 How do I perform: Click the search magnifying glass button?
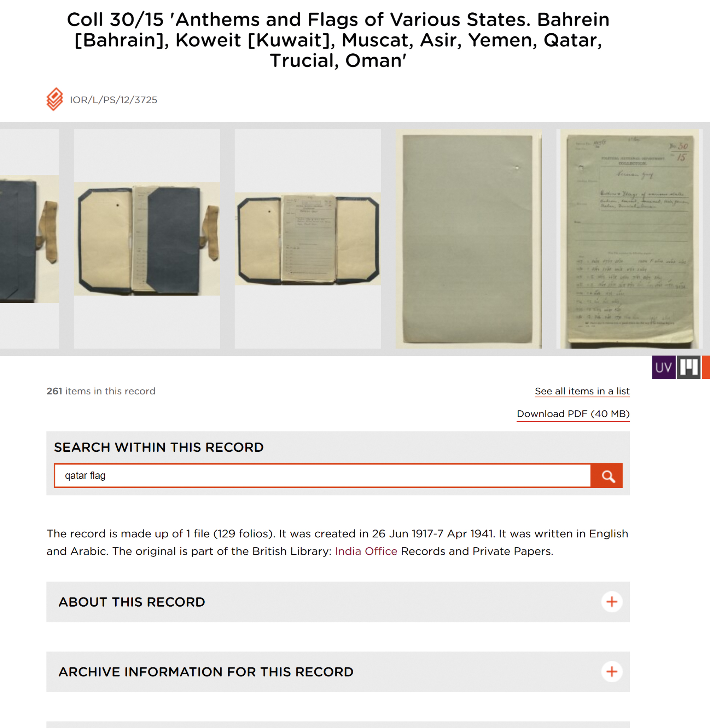606,475
